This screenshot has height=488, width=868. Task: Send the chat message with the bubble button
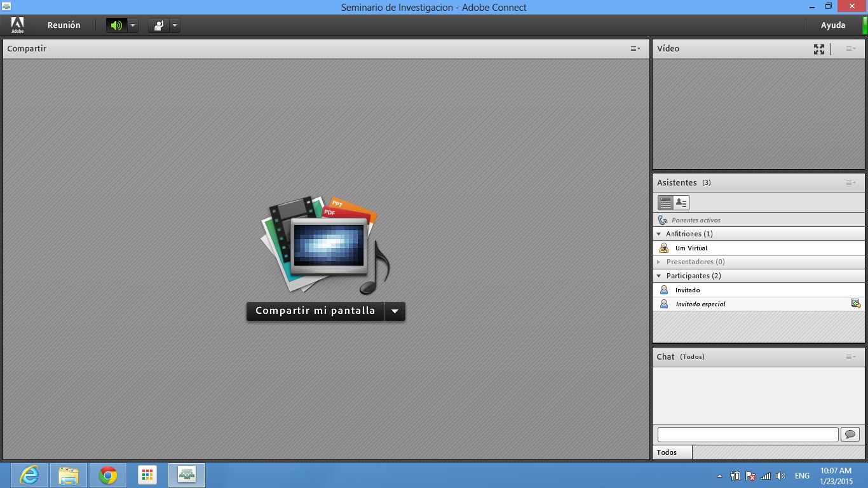pos(850,435)
